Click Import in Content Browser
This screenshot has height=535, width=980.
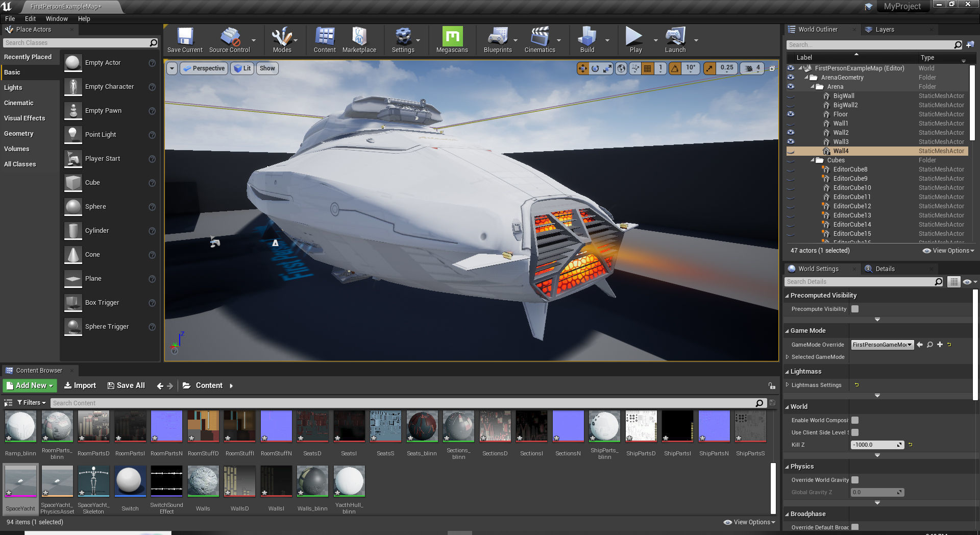(80, 385)
